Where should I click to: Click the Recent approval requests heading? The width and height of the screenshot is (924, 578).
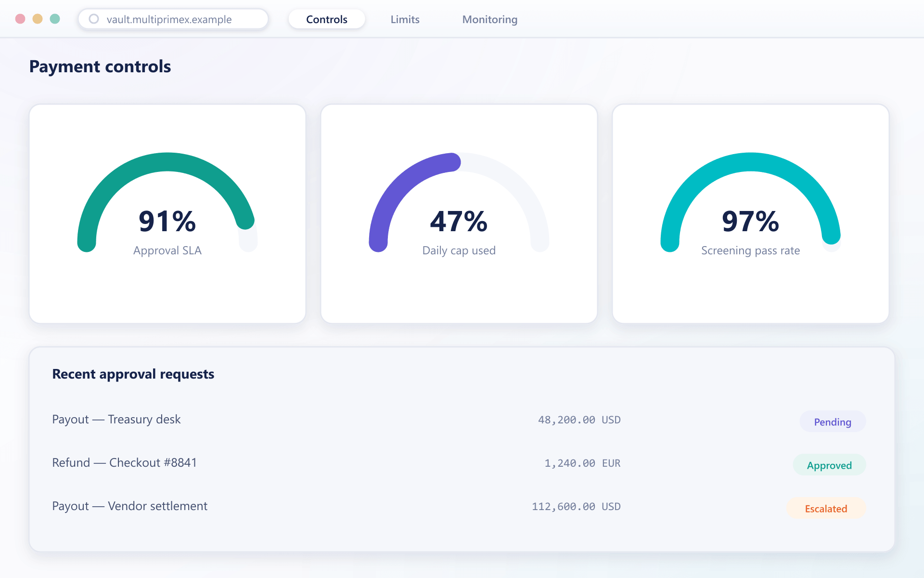pos(133,374)
